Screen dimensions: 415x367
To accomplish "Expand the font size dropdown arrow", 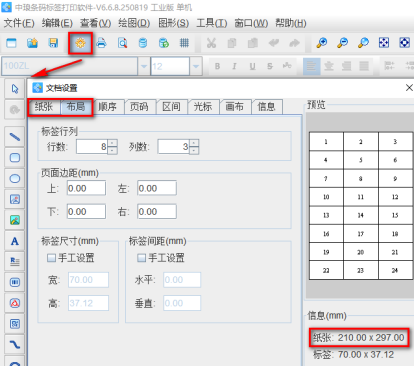I will tap(196, 66).
